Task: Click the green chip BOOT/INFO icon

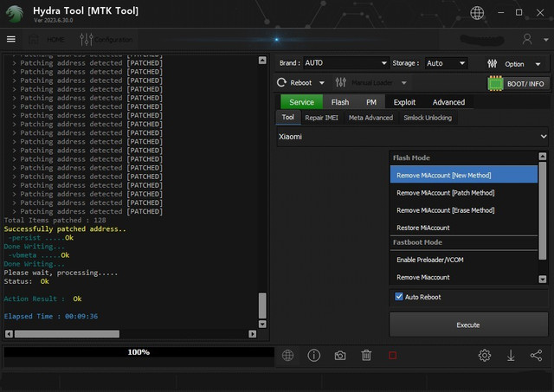Action: 495,84
